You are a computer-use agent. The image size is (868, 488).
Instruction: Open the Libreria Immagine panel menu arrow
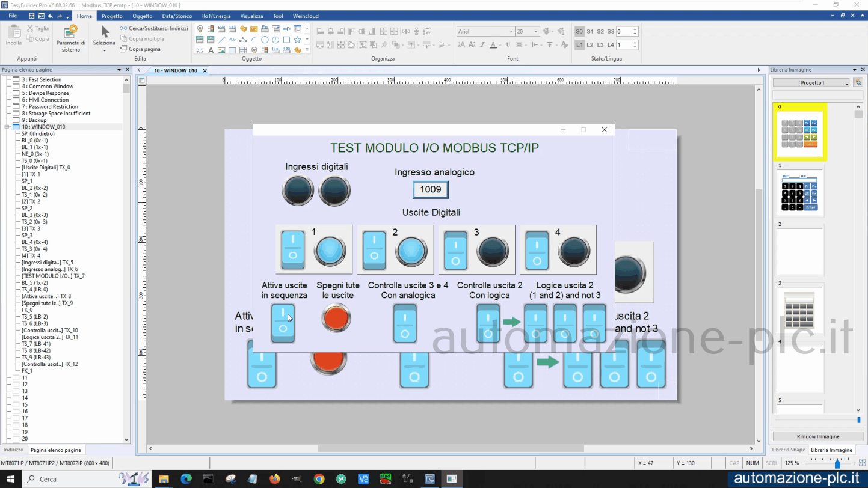click(854, 70)
